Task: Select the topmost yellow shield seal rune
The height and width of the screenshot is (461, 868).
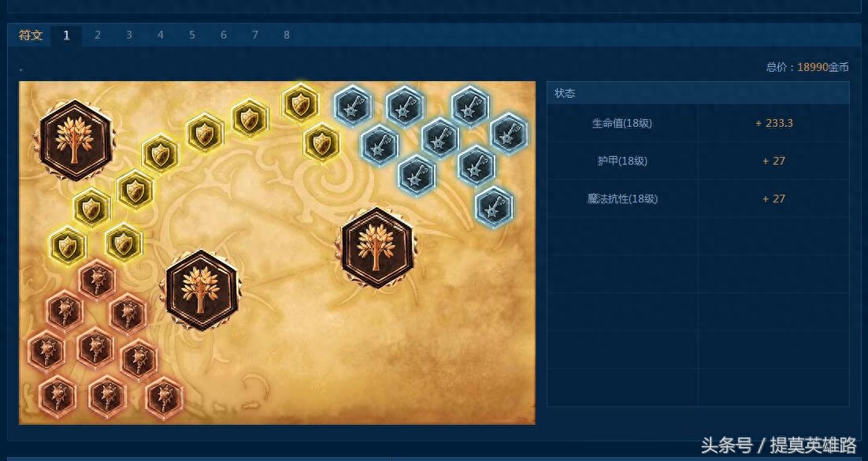Action: pos(301,103)
